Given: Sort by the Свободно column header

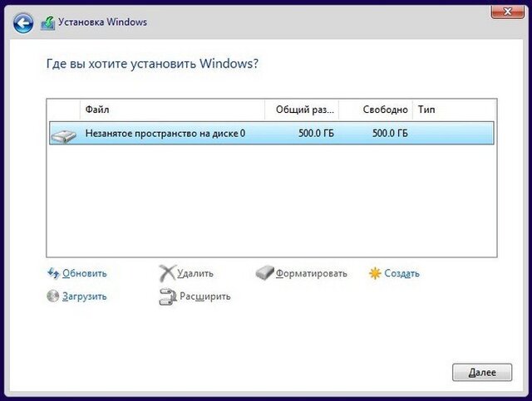Looking at the screenshot, I should click(376, 110).
